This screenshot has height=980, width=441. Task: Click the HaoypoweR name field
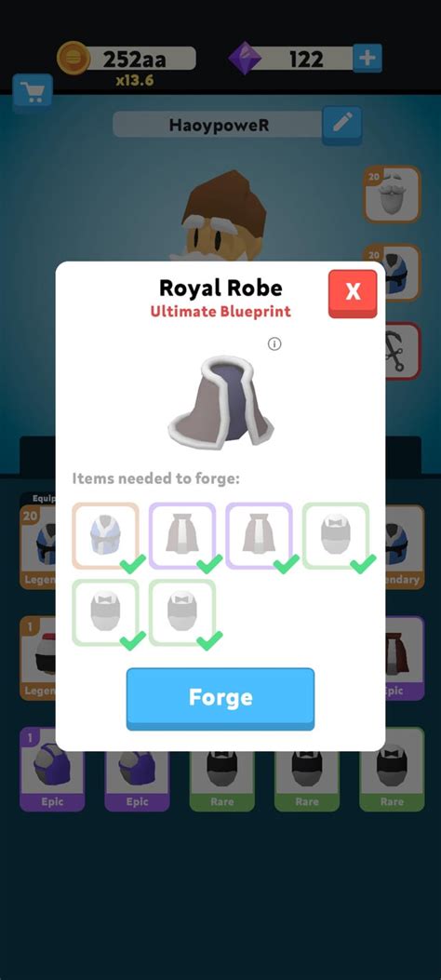[x=218, y=125]
